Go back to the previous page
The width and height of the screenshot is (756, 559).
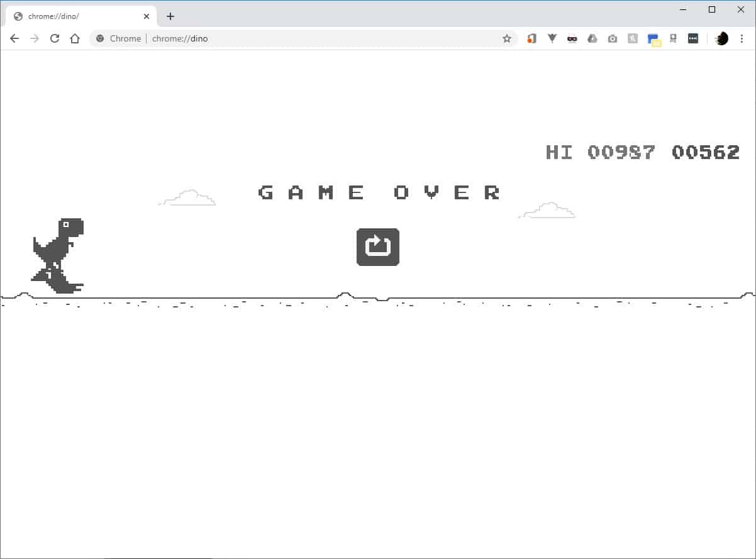coord(14,38)
